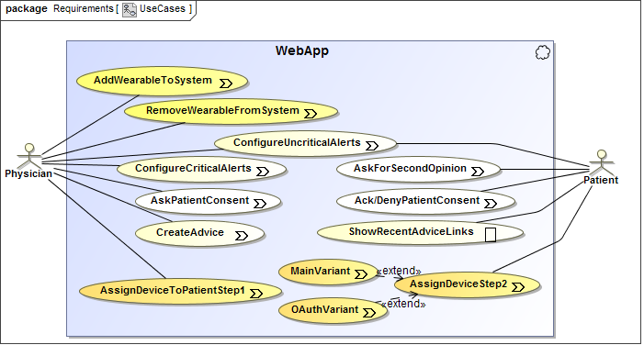Click the arrow icon on AskPatientConsent

pos(260,204)
